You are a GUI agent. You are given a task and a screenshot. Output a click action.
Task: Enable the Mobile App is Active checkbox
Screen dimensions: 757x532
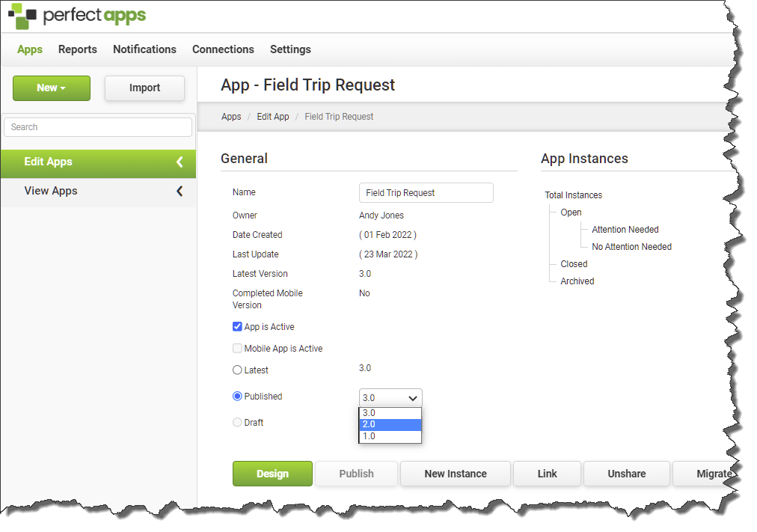pyautogui.click(x=237, y=349)
